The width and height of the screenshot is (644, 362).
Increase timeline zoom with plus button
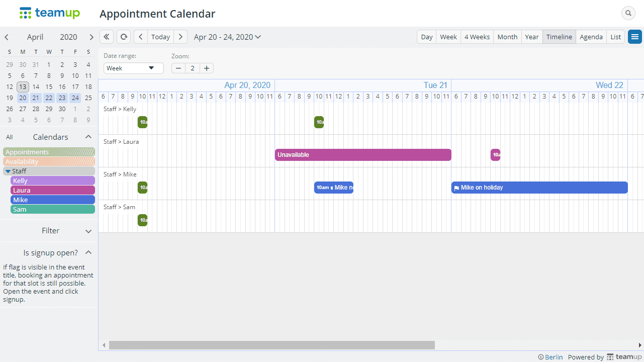click(207, 68)
